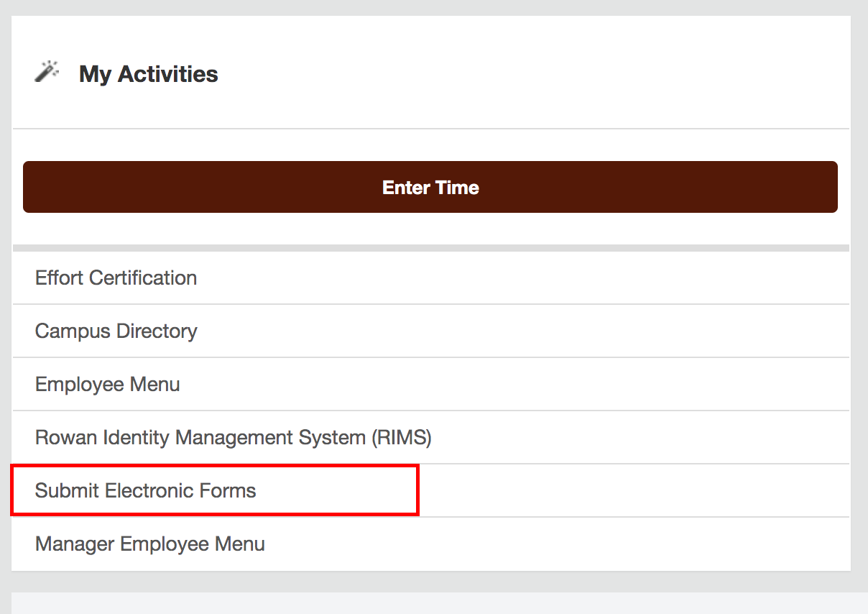Open the Campus Directory link

click(116, 331)
